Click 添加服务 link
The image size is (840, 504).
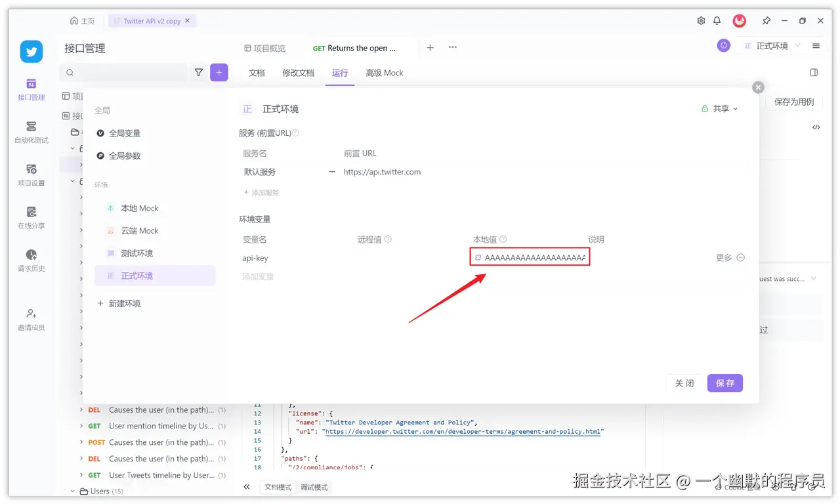[261, 192]
